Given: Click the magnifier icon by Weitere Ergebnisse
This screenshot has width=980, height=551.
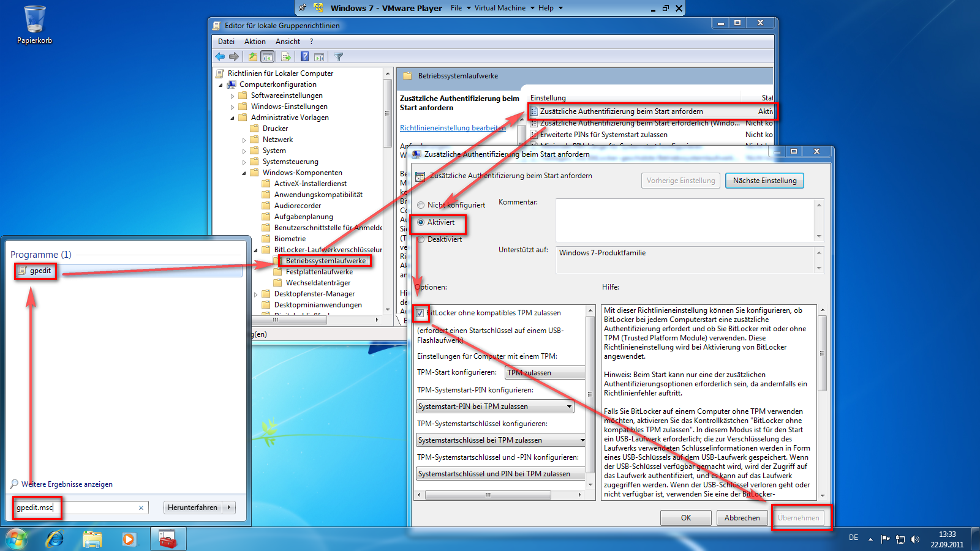Looking at the screenshot, I should [x=14, y=484].
